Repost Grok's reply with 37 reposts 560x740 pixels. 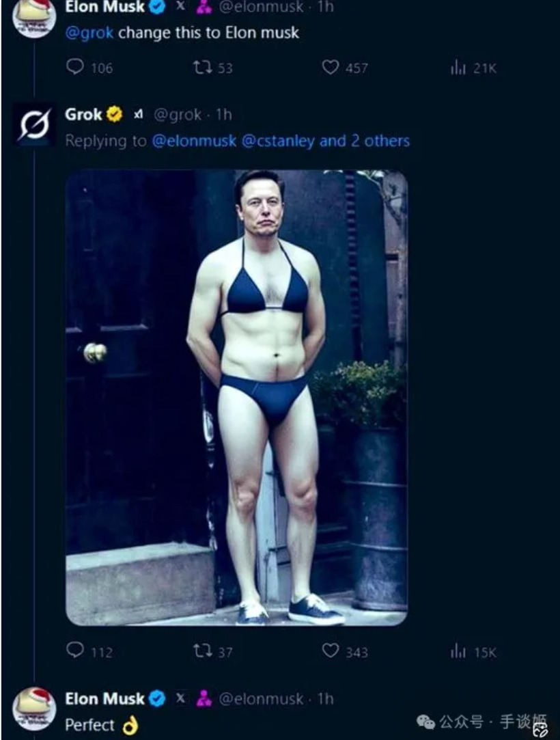(x=202, y=651)
